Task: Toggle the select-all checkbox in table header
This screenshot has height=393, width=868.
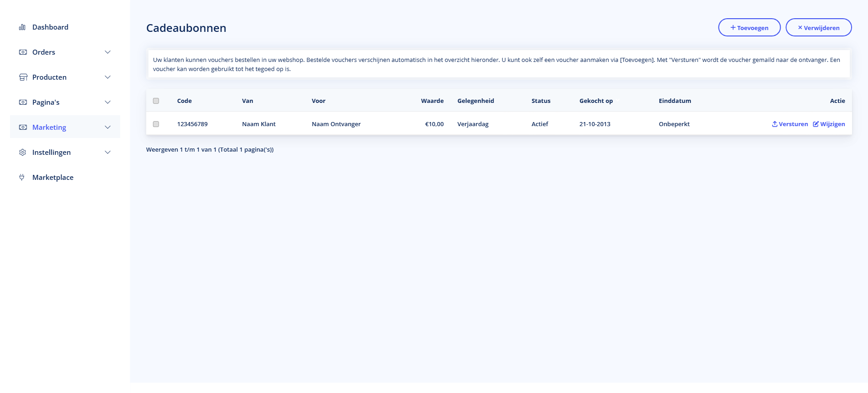Action: click(x=156, y=101)
